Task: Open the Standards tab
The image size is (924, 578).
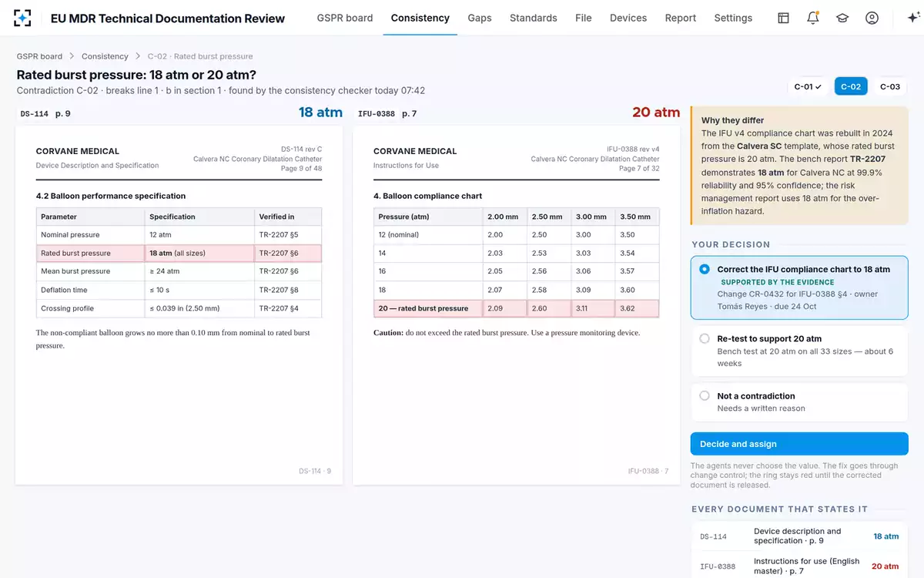Action: click(534, 18)
